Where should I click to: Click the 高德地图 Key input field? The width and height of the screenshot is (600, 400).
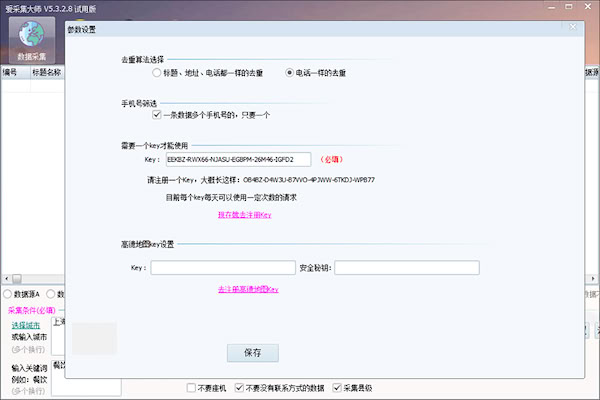(x=223, y=268)
